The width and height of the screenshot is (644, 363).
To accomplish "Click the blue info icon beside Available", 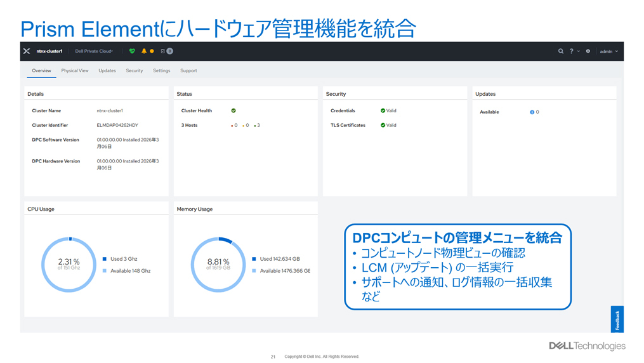I will (532, 112).
